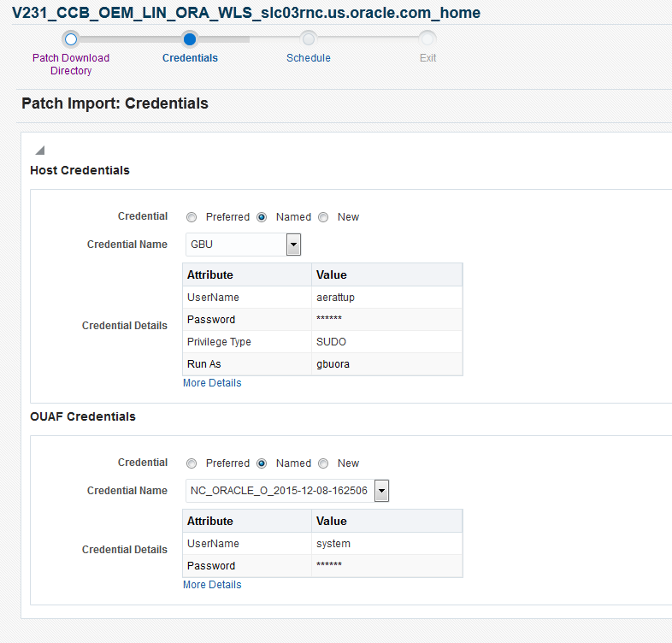
Task: Click the Credentials step circle in the train
Action: tap(190, 38)
